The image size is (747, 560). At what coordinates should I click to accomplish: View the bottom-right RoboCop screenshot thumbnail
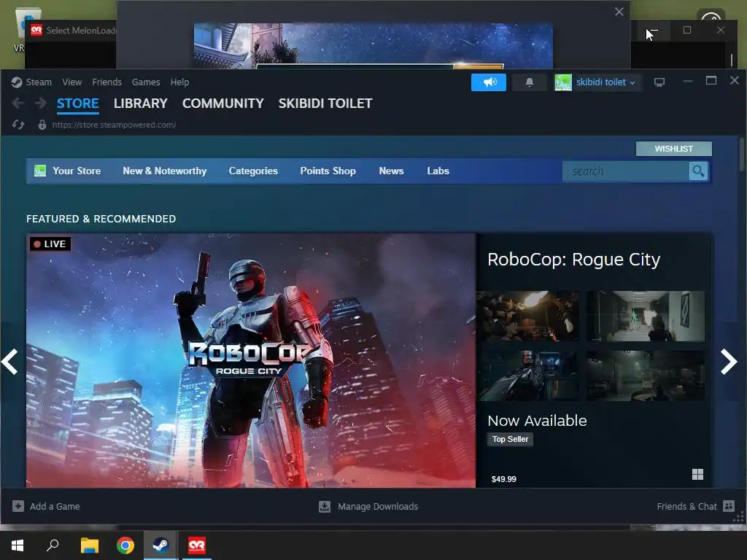click(646, 376)
